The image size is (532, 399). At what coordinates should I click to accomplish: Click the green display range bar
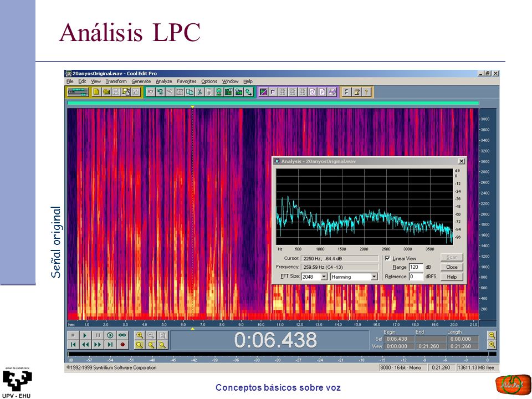point(273,103)
